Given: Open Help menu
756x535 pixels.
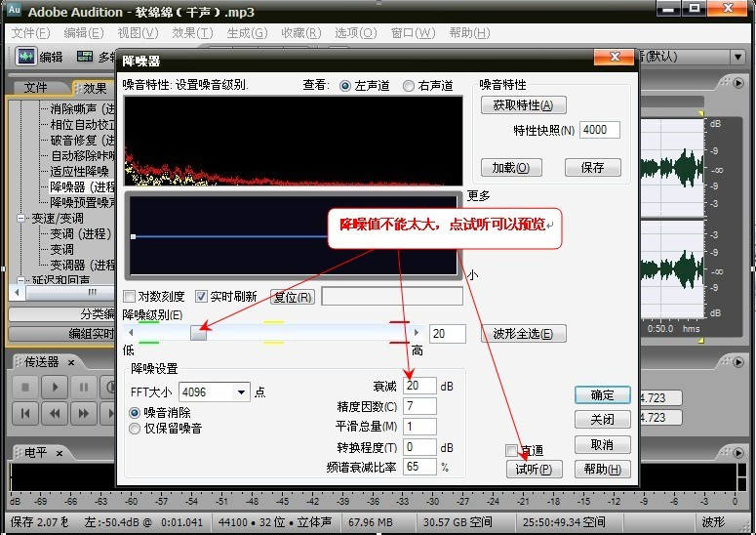Looking at the screenshot, I should [x=469, y=33].
